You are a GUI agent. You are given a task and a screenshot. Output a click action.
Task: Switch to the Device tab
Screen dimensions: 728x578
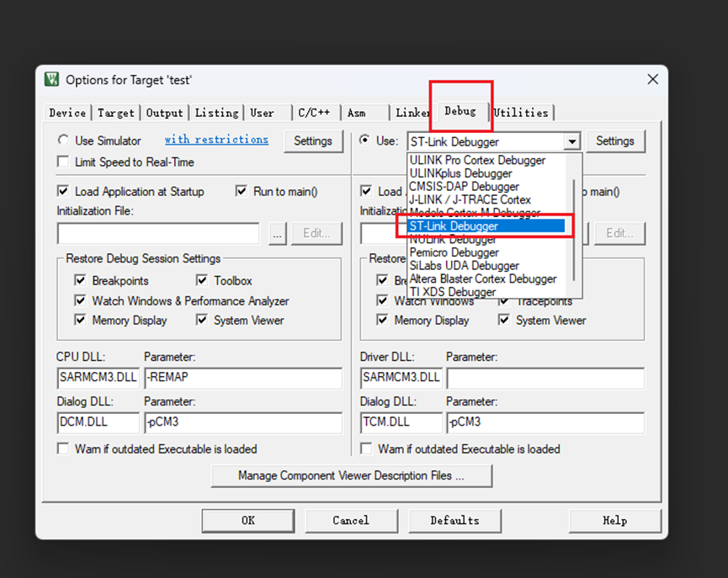(68, 113)
